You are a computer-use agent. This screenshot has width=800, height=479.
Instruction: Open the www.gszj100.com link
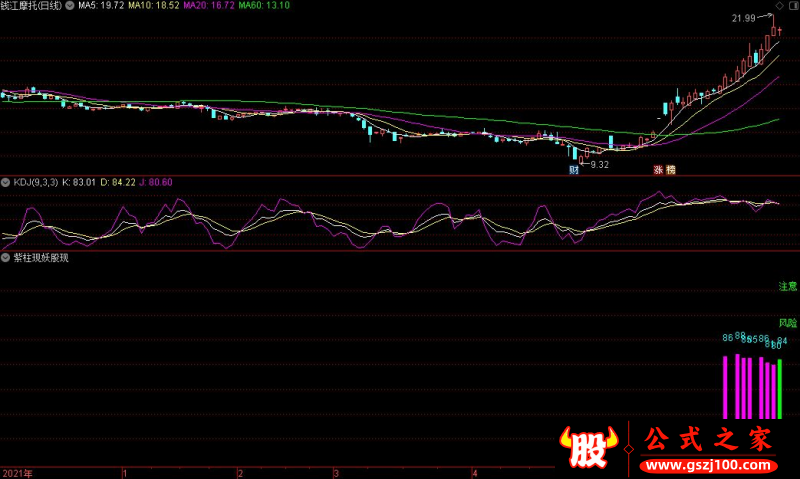coord(709,465)
